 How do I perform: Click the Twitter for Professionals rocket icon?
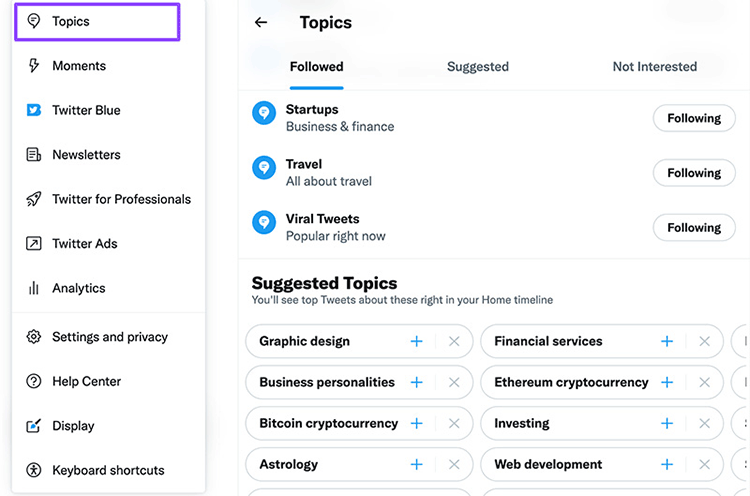pos(34,199)
